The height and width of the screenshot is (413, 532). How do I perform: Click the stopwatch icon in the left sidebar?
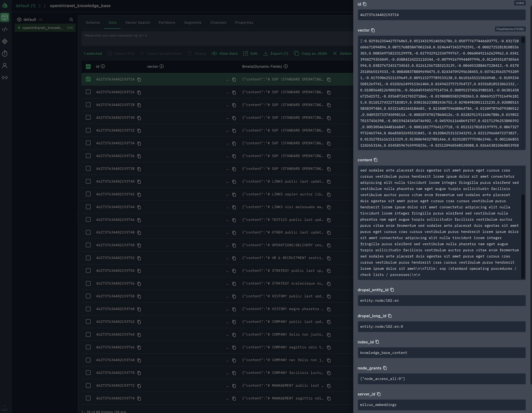click(x=5, y=53)
